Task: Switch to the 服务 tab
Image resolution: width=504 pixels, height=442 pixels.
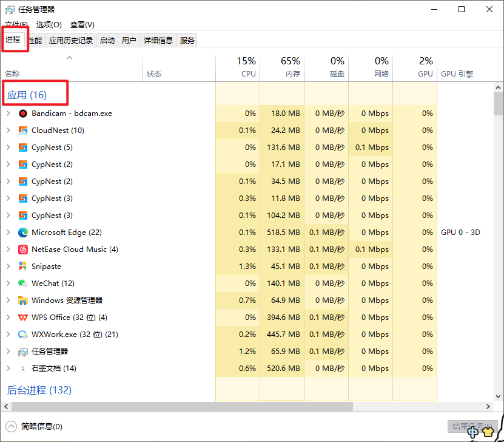Action: coord(187,41)
